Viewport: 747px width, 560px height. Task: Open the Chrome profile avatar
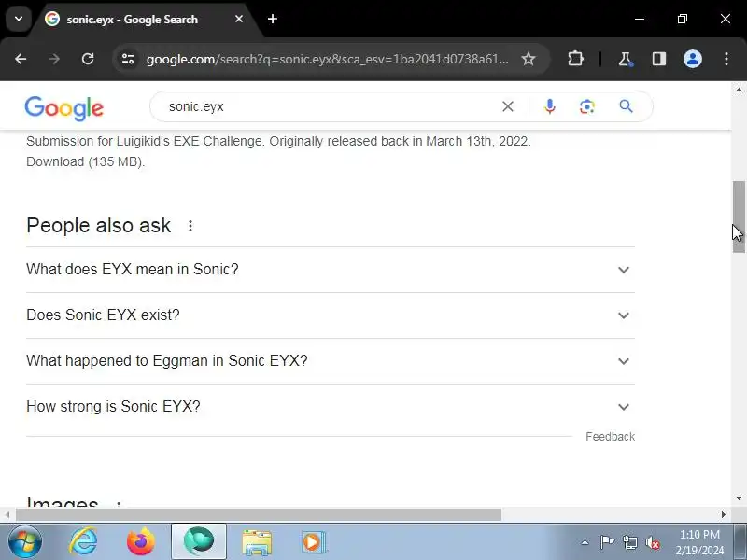pyautogui.click(x=692, y=59)
